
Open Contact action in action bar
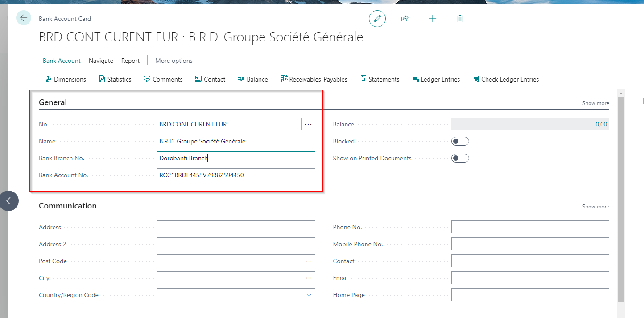(x=210, y=79)
